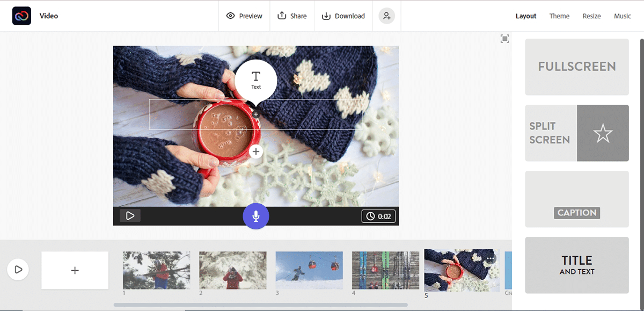
Task: Open the Theme tab
Action: coord(559,16)
